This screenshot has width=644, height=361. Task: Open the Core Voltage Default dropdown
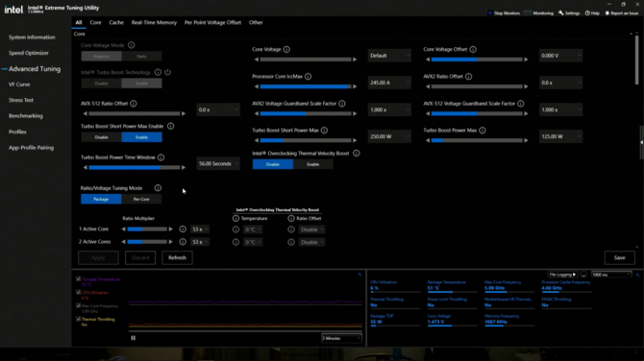click(389, 56)
